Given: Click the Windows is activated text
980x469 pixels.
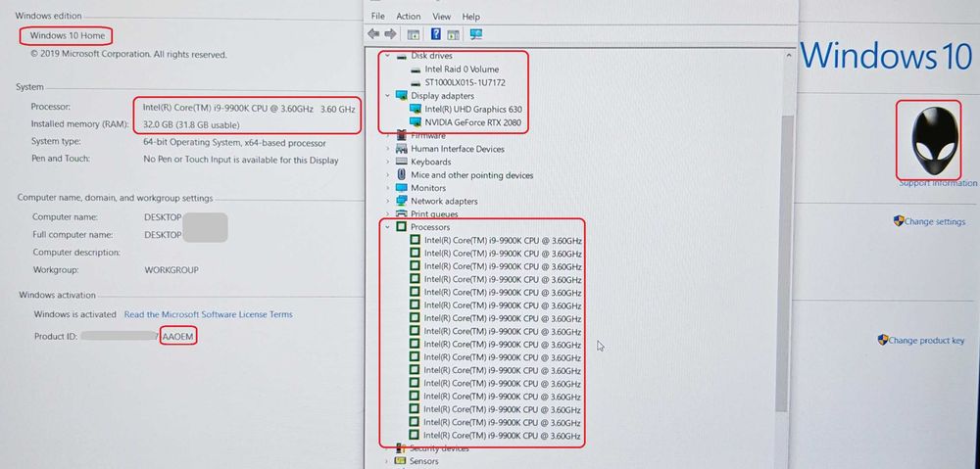Looking at the screenshot, I should (75, 314).
